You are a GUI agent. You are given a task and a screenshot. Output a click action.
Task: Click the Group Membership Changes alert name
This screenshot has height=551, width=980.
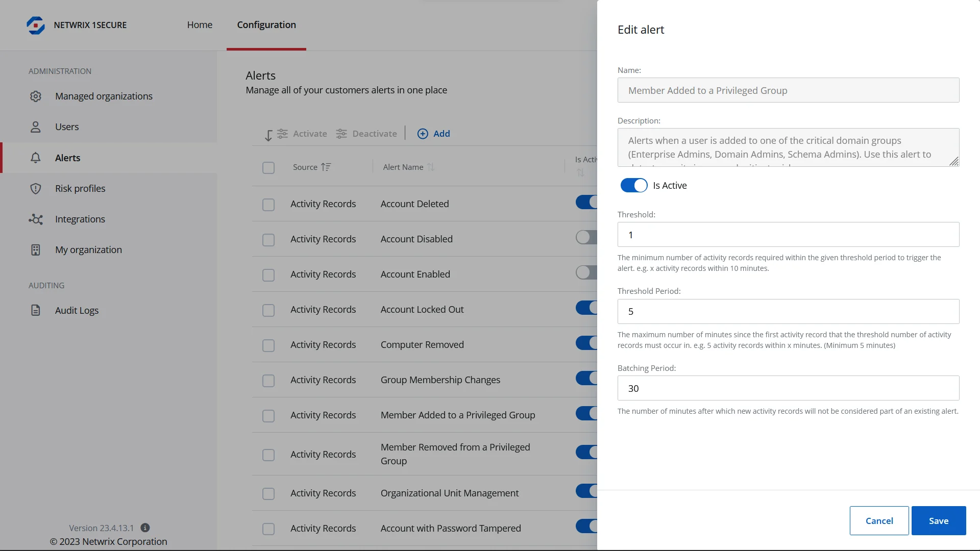(x=440, y=380)
